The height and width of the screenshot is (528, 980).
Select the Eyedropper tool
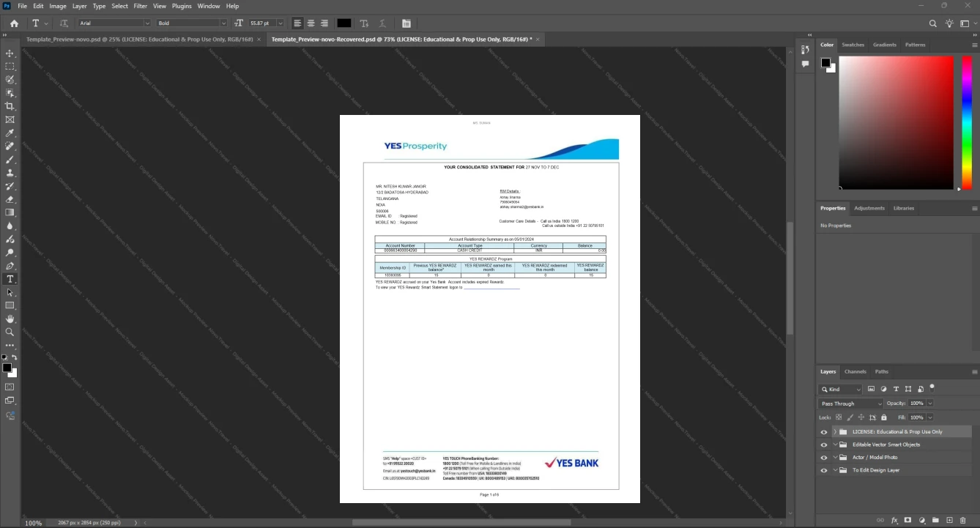(x=10, y=133)
